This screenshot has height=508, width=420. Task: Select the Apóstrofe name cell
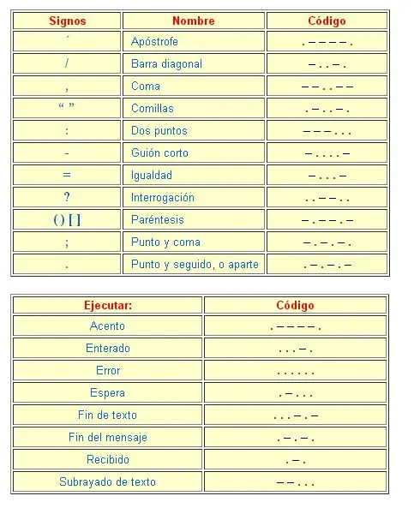click(194, 41)
